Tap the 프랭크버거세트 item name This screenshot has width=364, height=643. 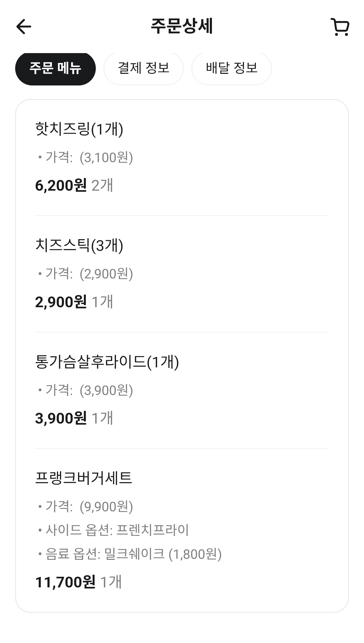[x=84, y=478]
